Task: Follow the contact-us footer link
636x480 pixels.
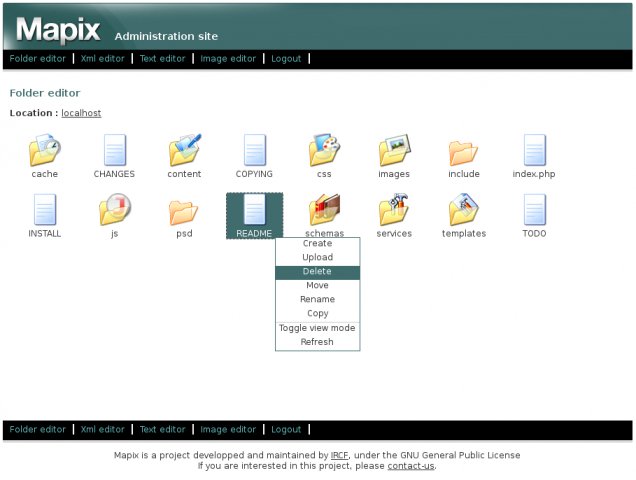Action: pyautogui.click(x=410, y=466)
